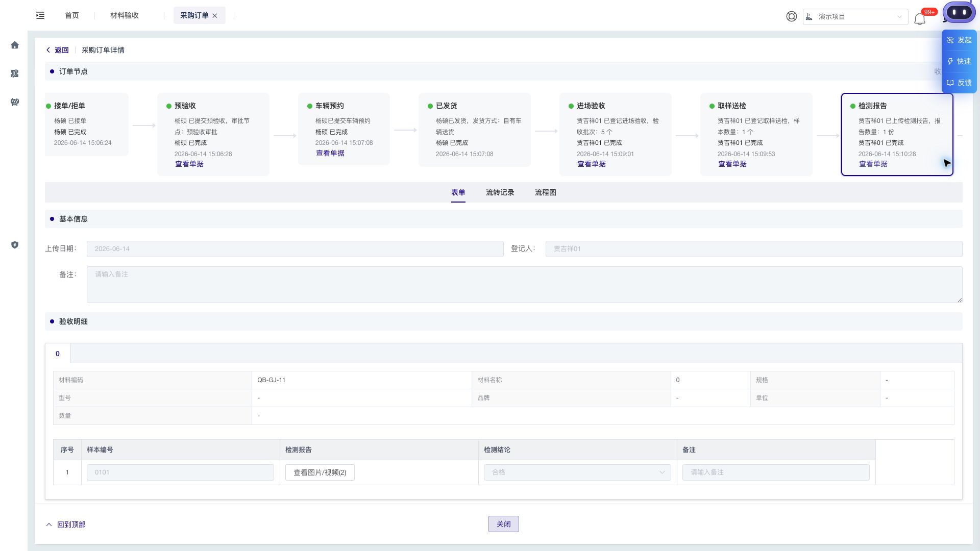Click 快速 in the floating panel
Screen dimensions: 980x551
(x=959, y=61)
